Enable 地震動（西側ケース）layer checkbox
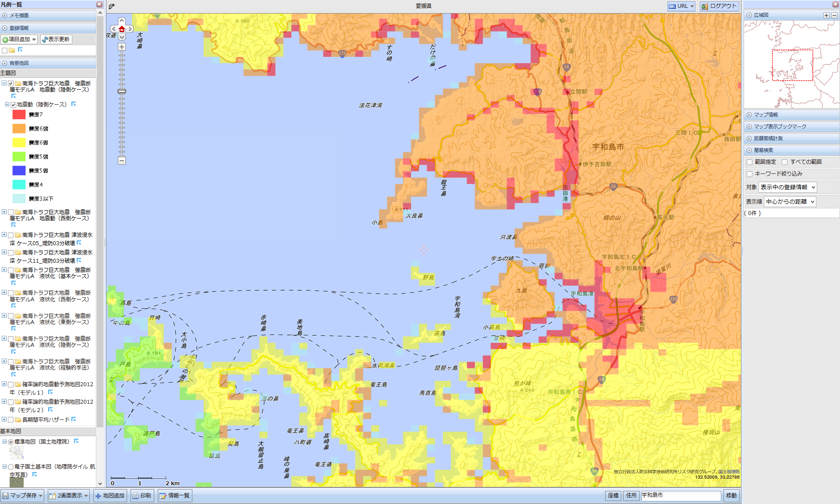840x504 pixels. tap(11, 212)
